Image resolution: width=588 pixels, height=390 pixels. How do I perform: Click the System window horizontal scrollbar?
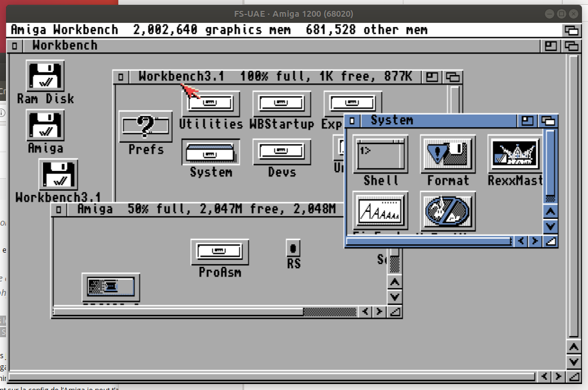[x=428, y=241]
